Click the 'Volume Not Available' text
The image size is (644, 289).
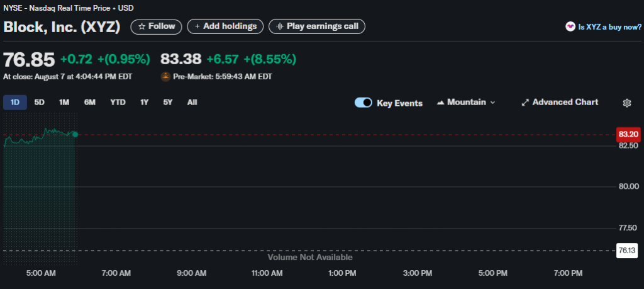pos(310,258)
